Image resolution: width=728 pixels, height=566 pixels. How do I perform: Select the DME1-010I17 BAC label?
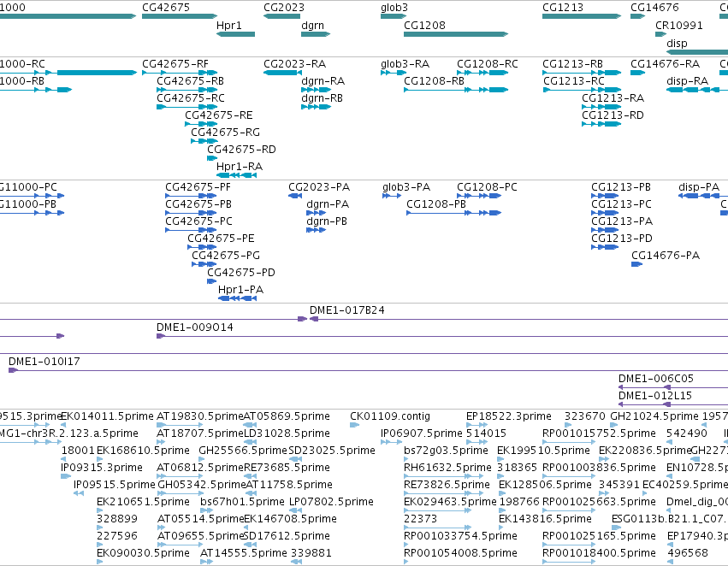tap(44, 362)
